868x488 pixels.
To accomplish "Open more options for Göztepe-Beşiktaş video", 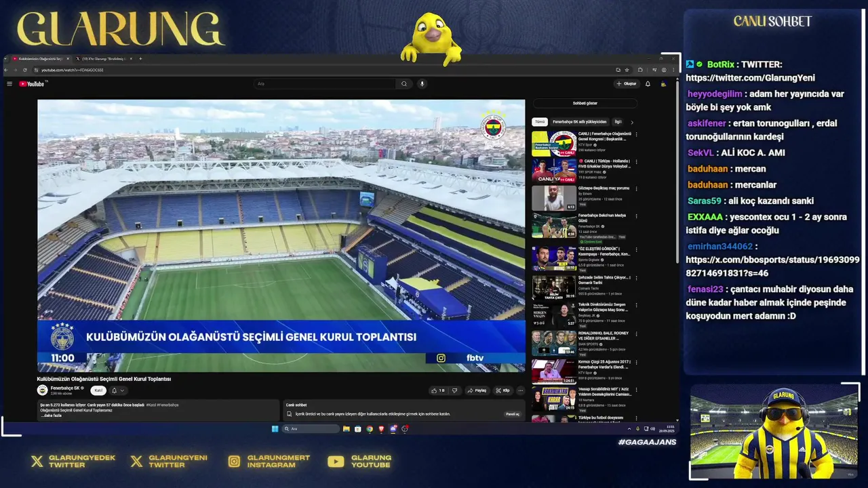I will pyautogui.click(x=636, y=189).
